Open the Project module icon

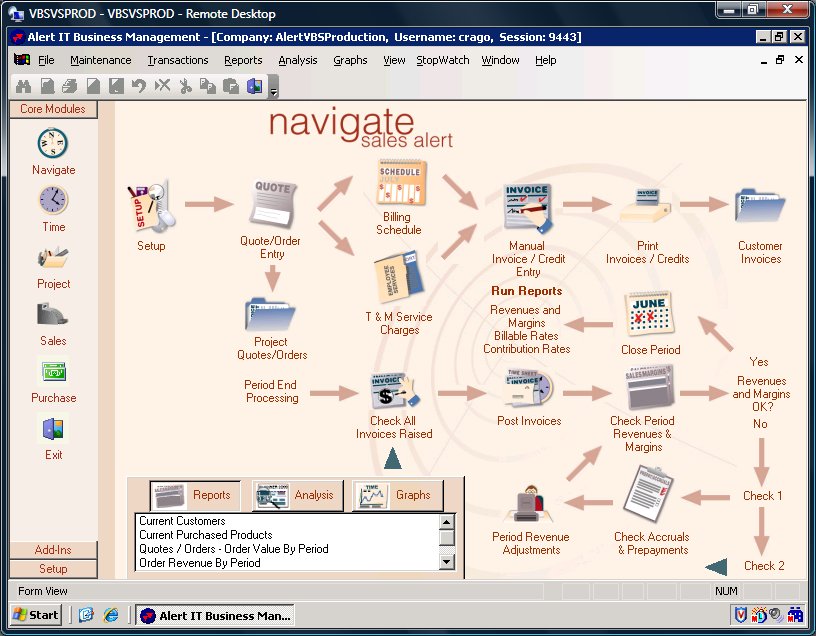click(x=53, y=258)
